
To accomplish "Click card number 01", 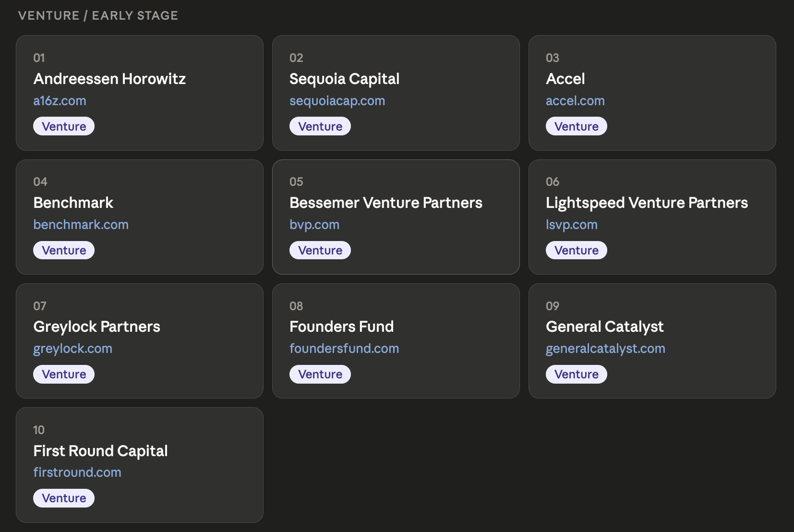I will click(x=39, y=58).
